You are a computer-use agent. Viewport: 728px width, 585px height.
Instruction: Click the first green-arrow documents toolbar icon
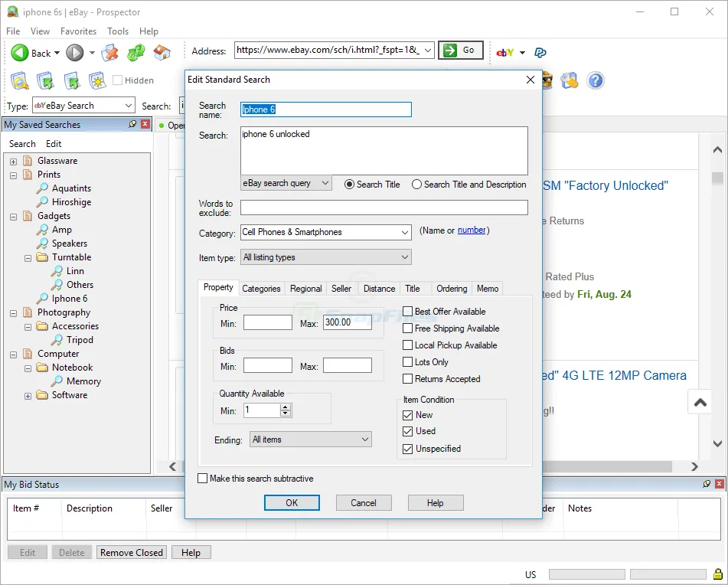pos(45,81)
